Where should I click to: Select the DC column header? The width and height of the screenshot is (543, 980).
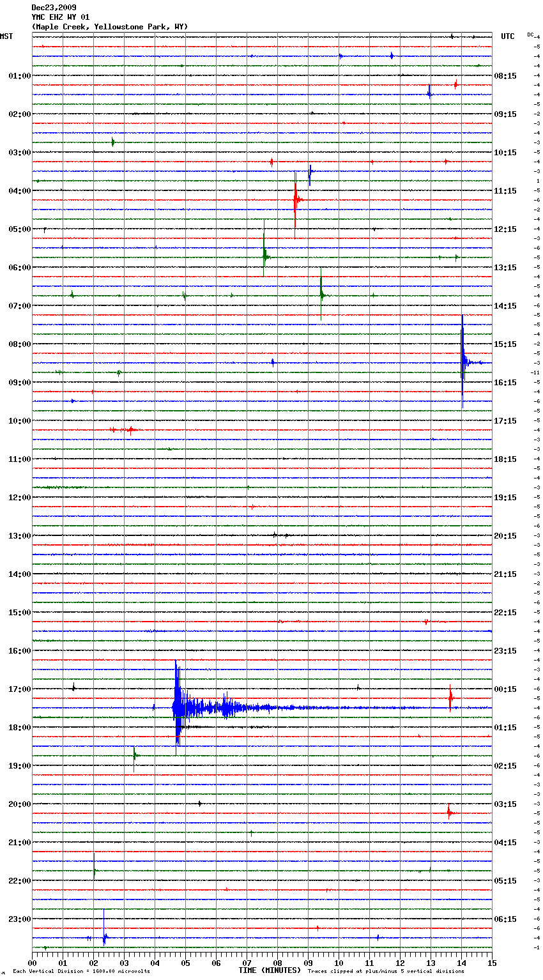pos(530,34)
